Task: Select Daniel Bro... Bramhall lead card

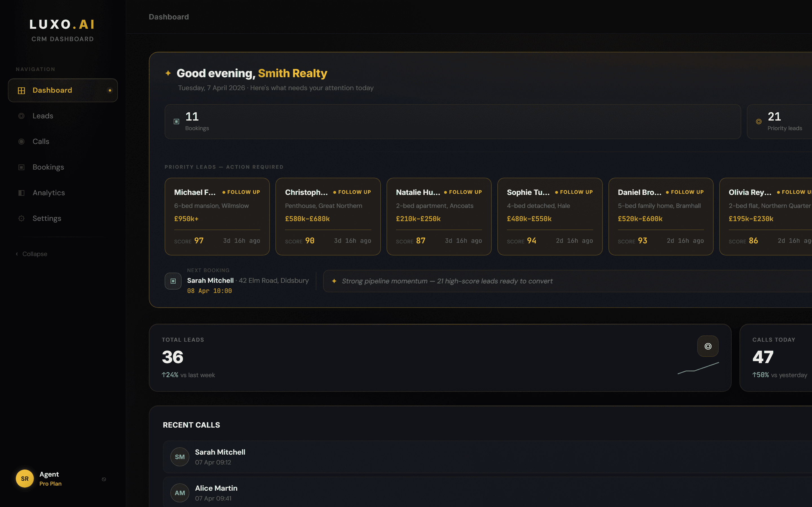Action: pos(661,217)
